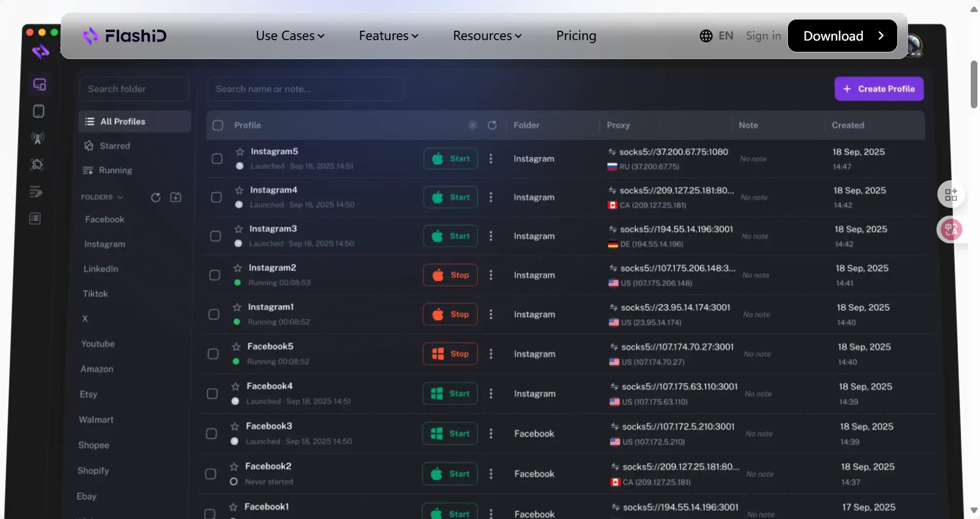
Task: Open the list log icon in sidebar
Action: click(35, 219)
